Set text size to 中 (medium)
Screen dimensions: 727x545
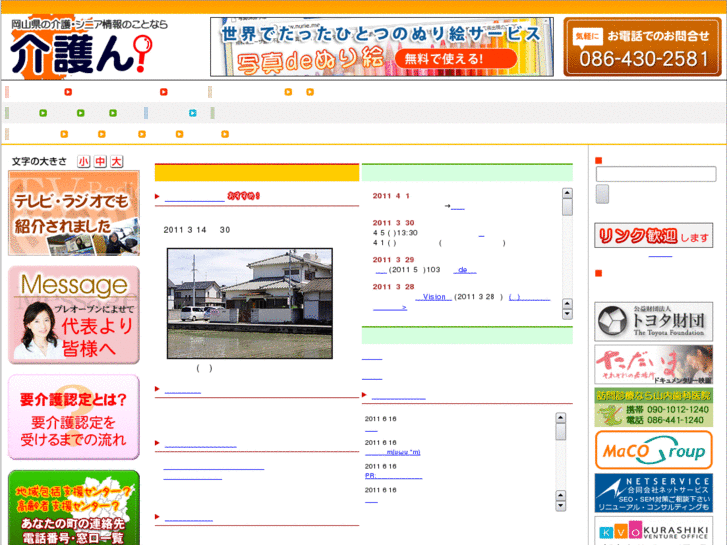100,161
